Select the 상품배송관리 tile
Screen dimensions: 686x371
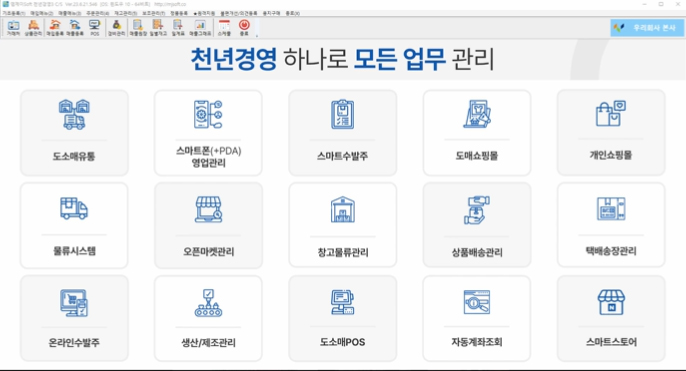[477, 225]
